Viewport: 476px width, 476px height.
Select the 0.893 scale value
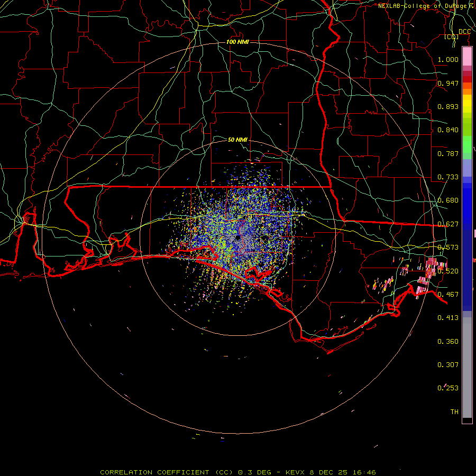point(448,106)
